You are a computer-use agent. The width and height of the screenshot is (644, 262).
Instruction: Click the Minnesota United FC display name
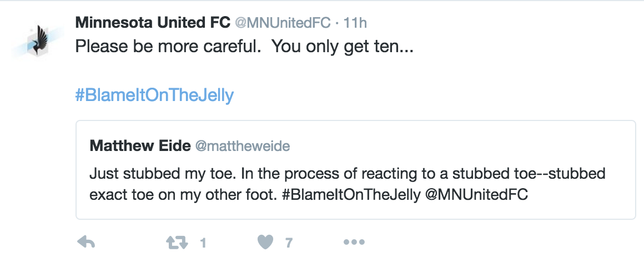click(x=153, y=23)
